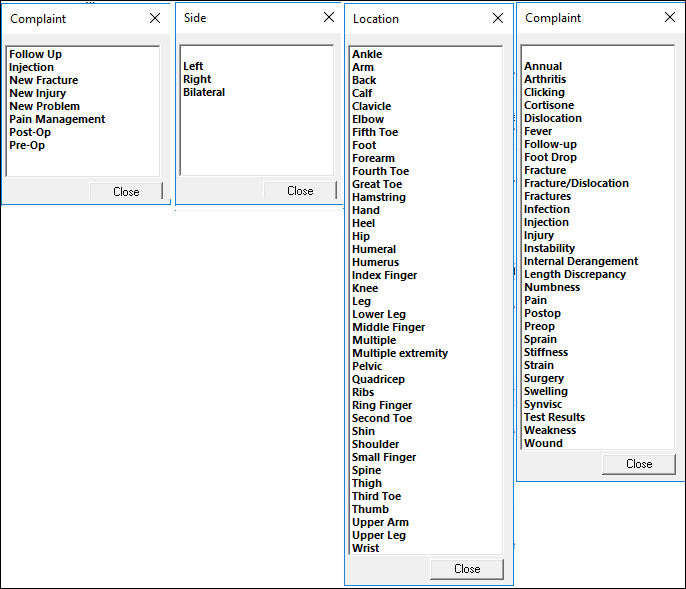686x589 pixels.
Task: Pick 'Test Results' complaint
Action: pos(554,417)
